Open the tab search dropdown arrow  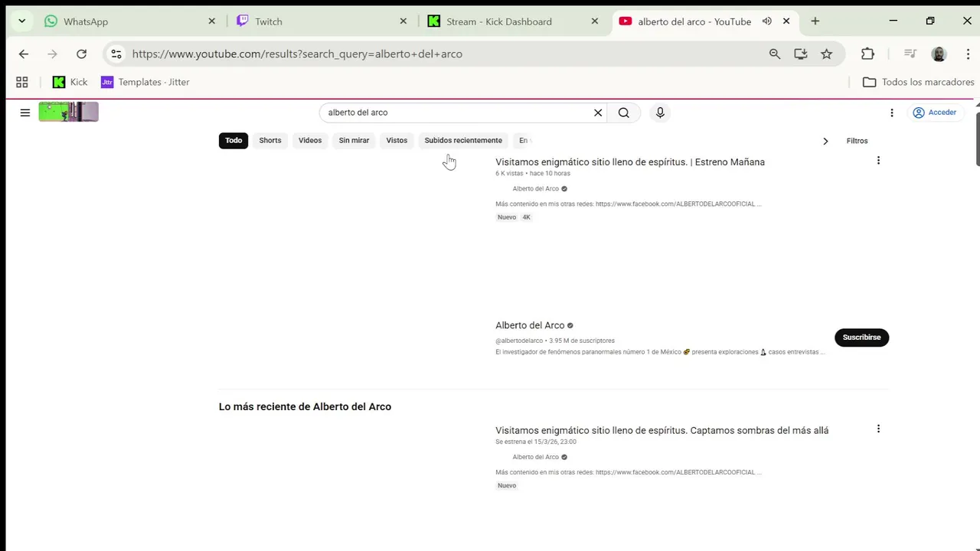click(x=21, y=21)
